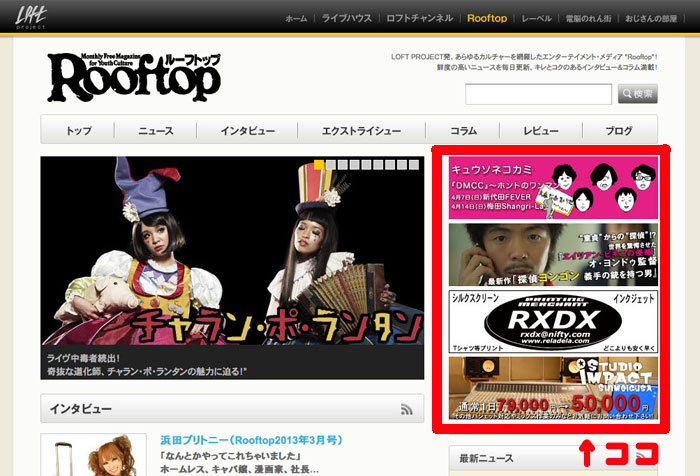This screenshot has width=700, height=476.
Task: Click the なんとかやってこれちゃいました excerpt text
Action: (231, 456)
